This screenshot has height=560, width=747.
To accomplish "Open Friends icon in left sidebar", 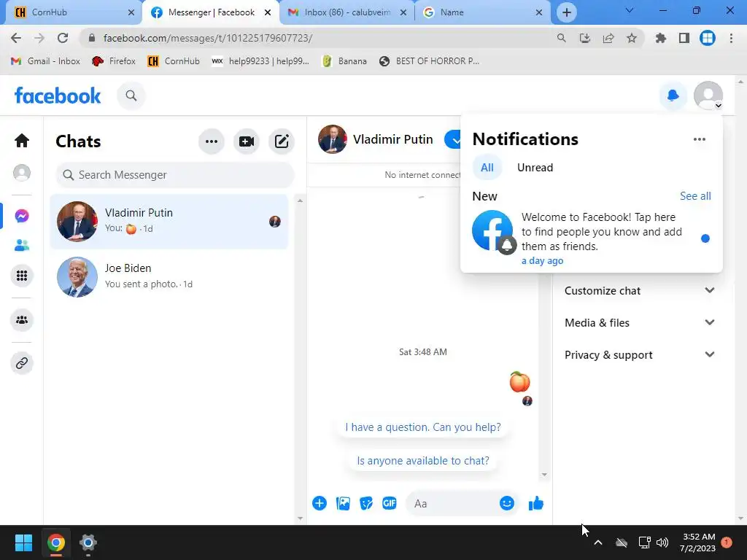I will [22, 245].
